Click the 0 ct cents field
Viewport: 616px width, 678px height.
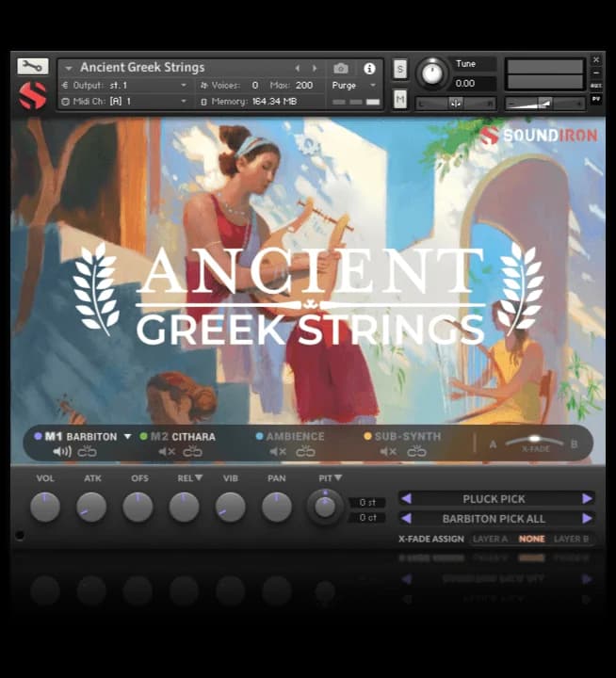367,517
